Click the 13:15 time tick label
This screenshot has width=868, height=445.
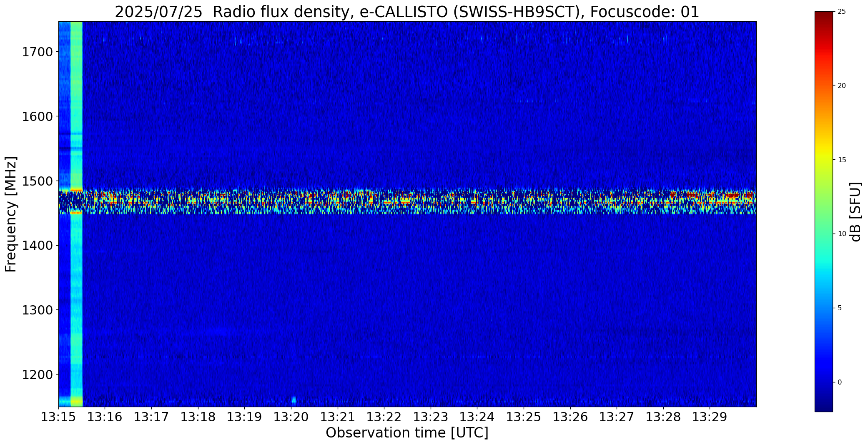(x=58, y=417)
